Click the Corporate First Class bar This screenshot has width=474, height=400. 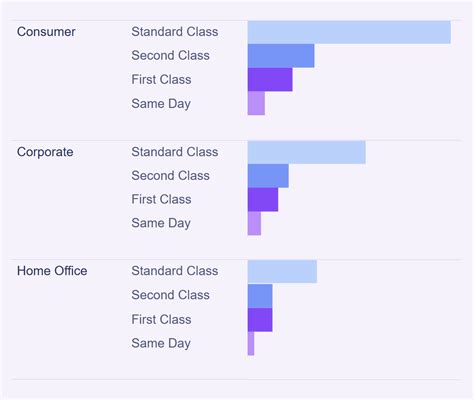point(263,200)
